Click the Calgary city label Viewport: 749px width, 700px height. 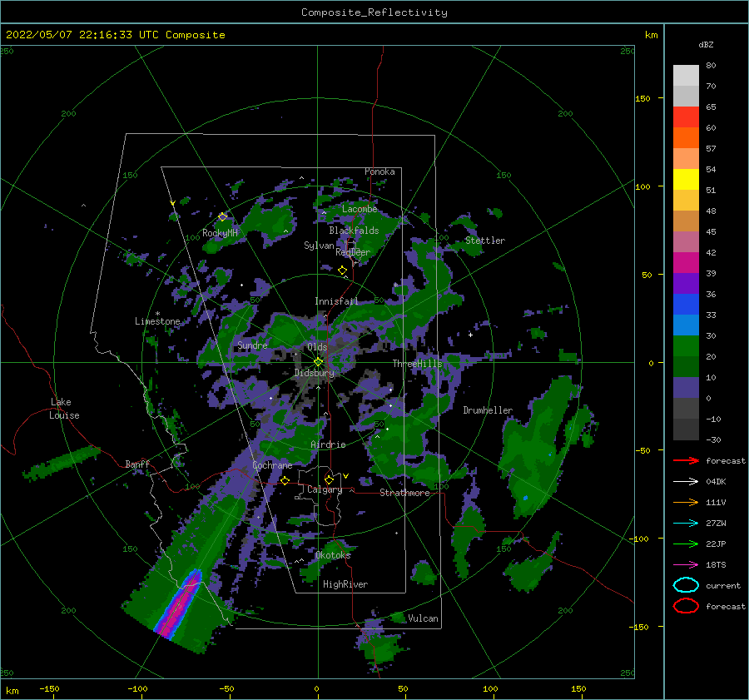pos(325,489)
